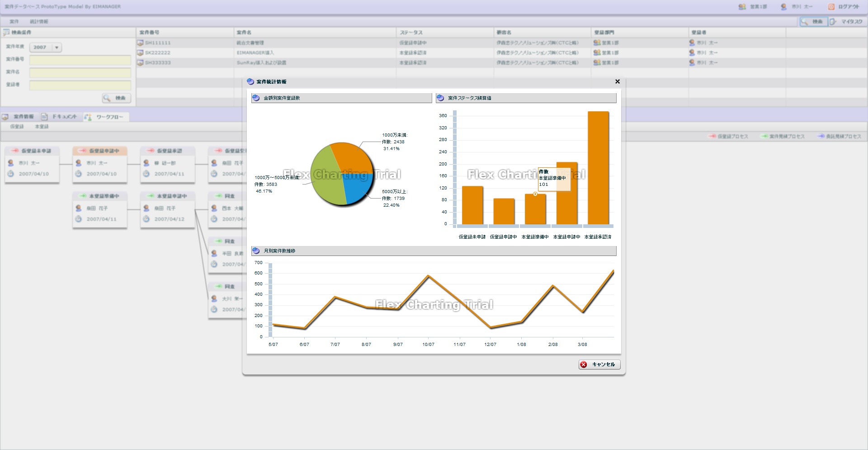Click the icon beside 案件ステータス積算値 panel header

click(441, 98)
